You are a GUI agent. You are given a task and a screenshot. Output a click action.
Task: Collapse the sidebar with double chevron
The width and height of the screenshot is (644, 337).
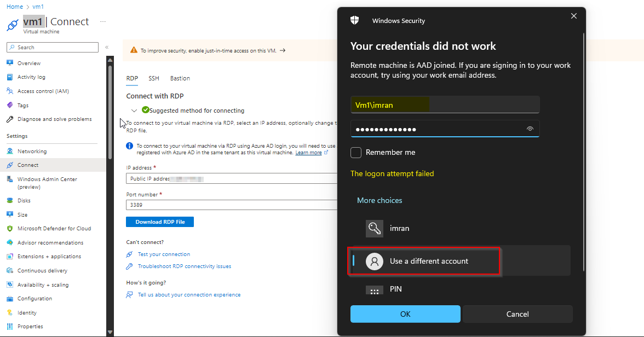107,47
